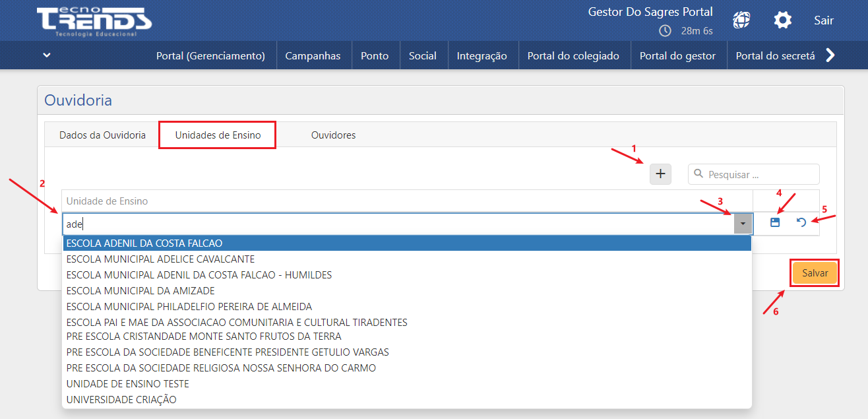The image size is (868, 419).
Task: Open the language globe icon
Action: coord(741,20)
